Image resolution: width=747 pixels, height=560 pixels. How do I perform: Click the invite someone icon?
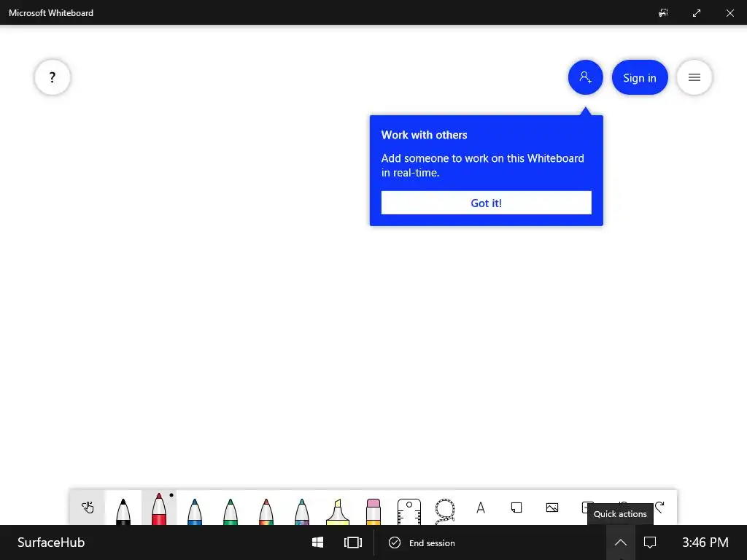pos(586,77)
